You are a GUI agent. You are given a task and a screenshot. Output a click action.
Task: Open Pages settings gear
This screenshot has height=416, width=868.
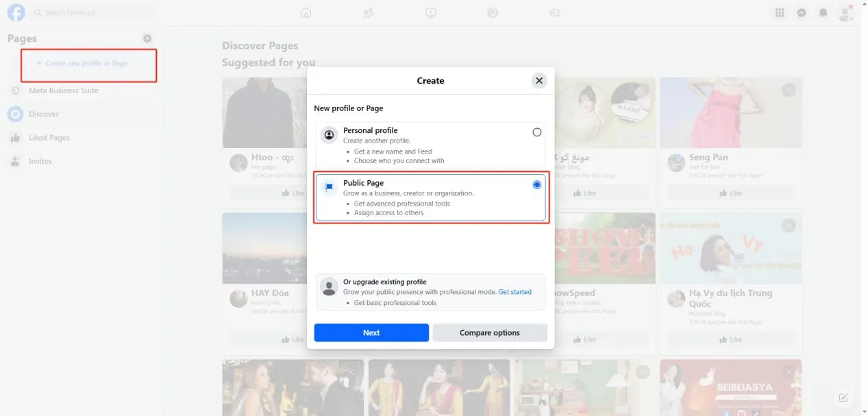(147, 38)
